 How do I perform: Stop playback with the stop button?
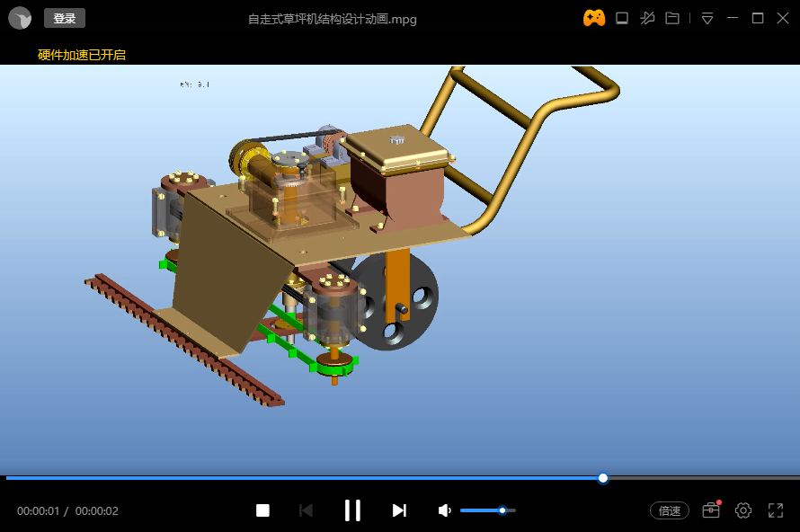[x=262, y=510]
